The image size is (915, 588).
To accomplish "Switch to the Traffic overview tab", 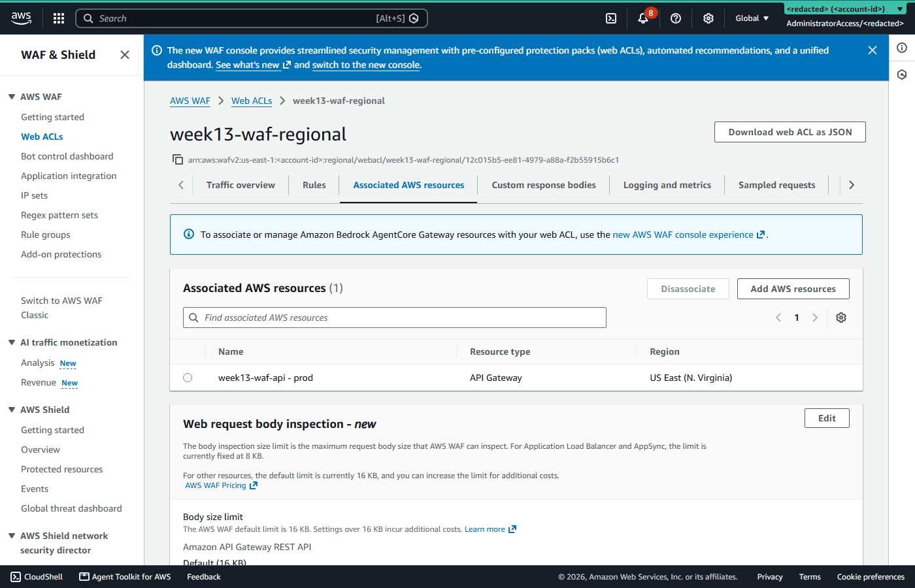I will point(241,185).
